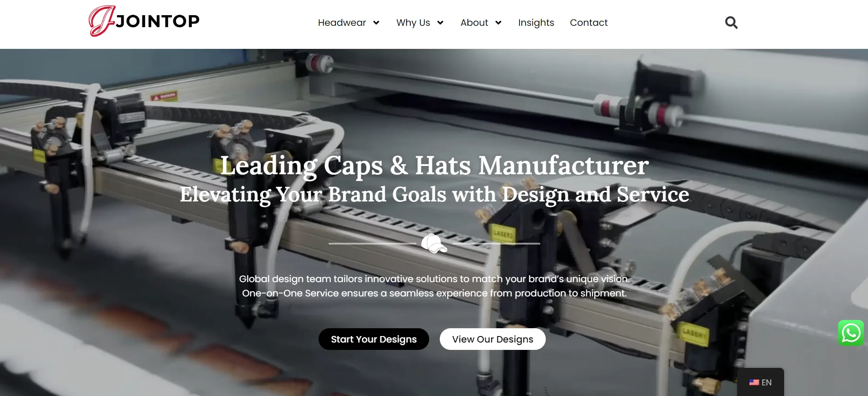Click the US flag language icon
This screenshot has width=868, height=396.
click(754, 382)
